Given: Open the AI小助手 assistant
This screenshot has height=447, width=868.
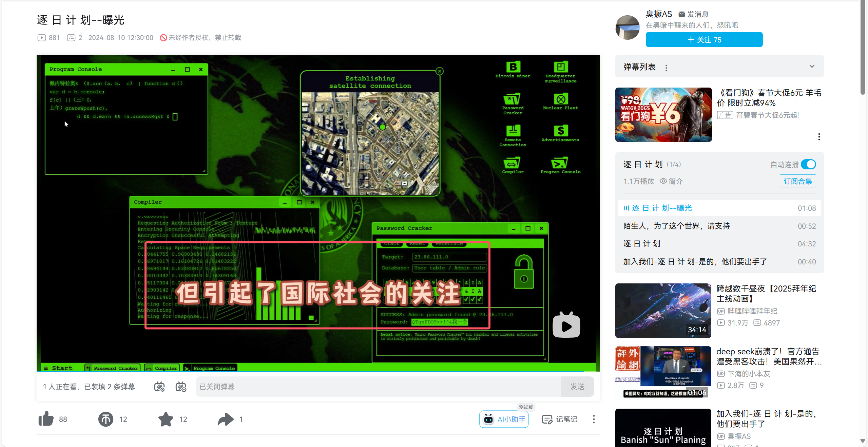Looking at the screenshot, I should click(x=504, y=419).
